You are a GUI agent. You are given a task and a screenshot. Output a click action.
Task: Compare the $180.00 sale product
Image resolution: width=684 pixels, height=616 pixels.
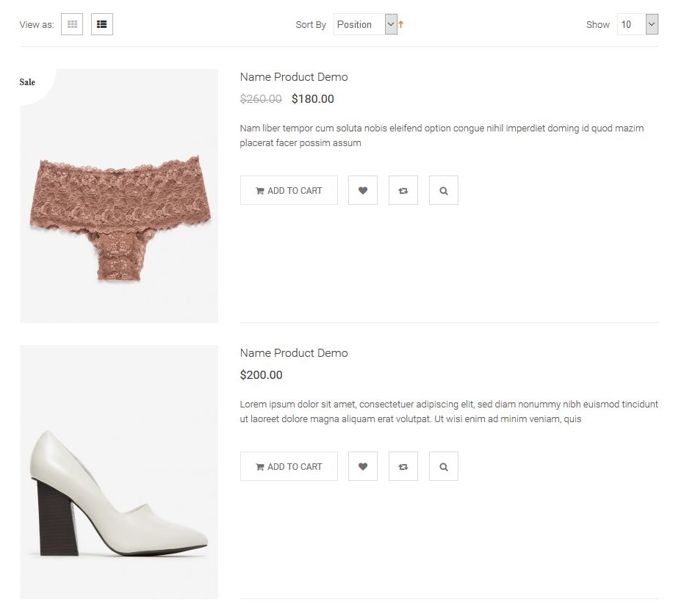403,190
